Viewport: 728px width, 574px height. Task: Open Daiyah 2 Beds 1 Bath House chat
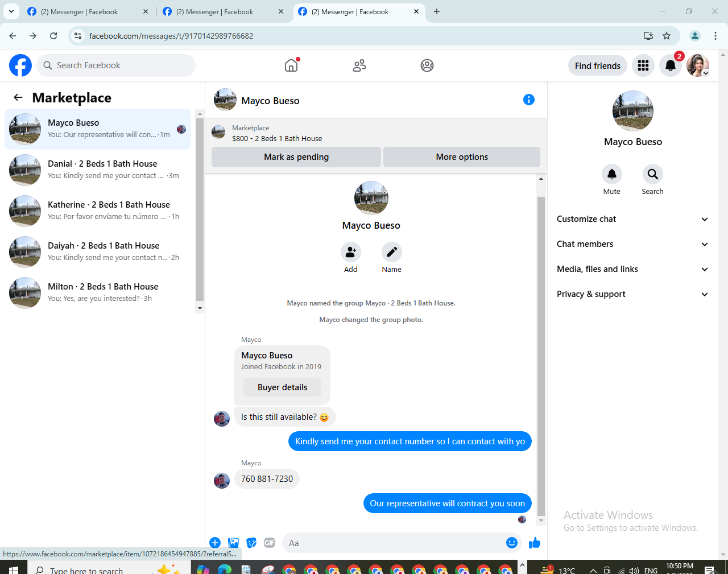[x=97, y=252]
